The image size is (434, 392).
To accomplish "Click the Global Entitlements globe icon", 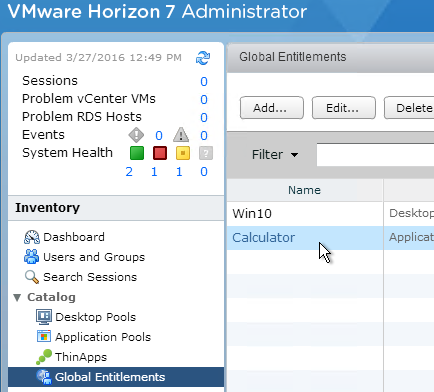I will 44,377.
